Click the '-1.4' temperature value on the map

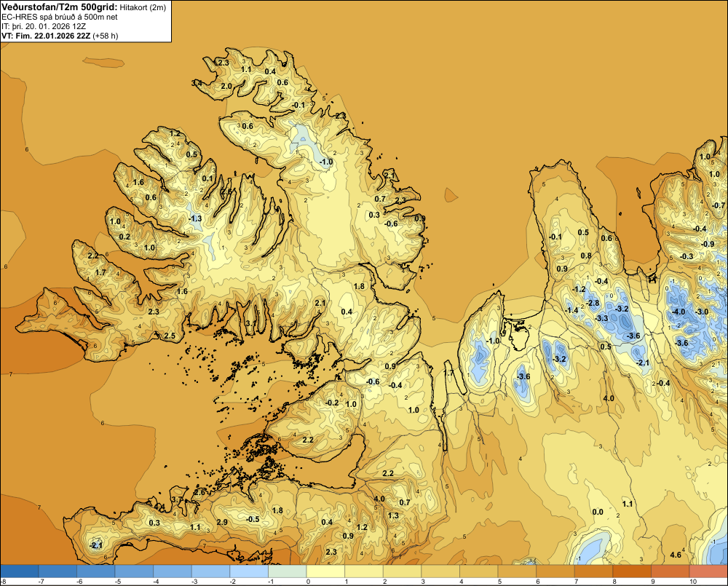(x=571, y=310)
